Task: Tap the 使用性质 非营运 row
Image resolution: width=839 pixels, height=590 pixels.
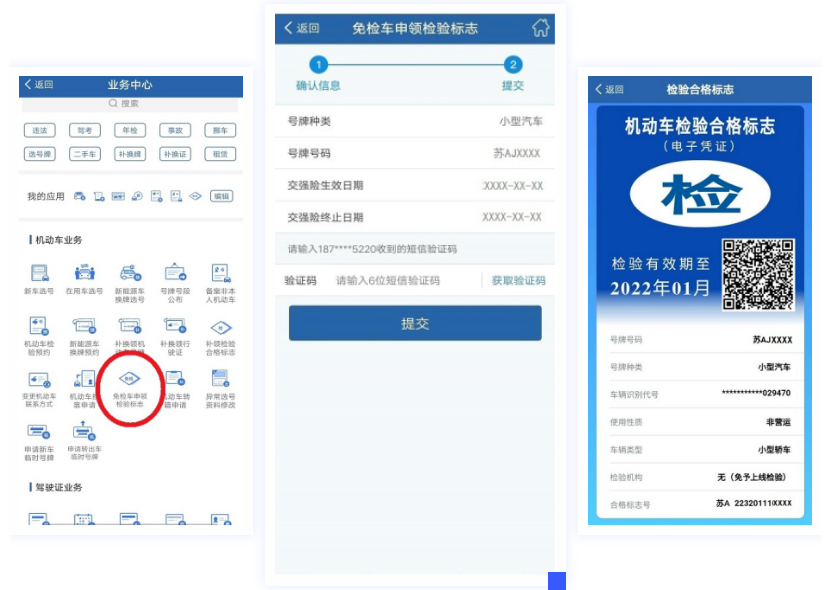Action: click(x=700, y=422)
